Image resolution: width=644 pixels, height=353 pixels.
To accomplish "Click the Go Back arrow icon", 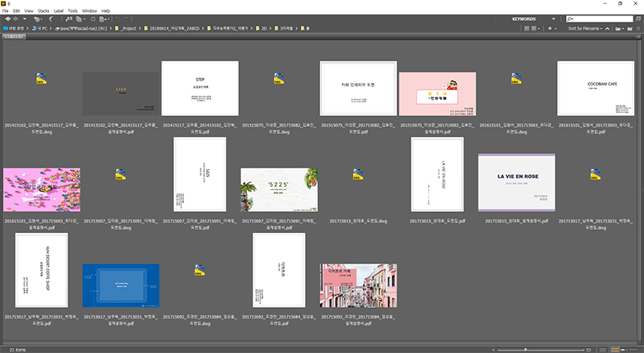I will click(6, 19).
